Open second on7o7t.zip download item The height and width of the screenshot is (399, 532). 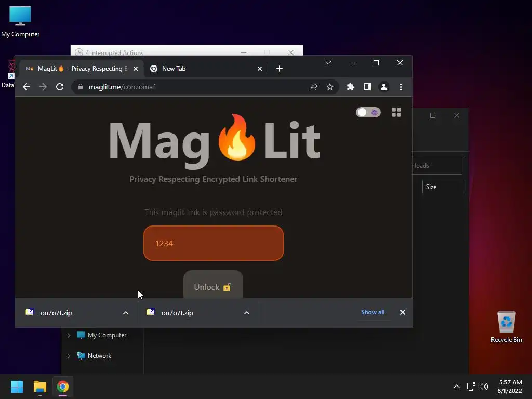click(x=177, y=313)
